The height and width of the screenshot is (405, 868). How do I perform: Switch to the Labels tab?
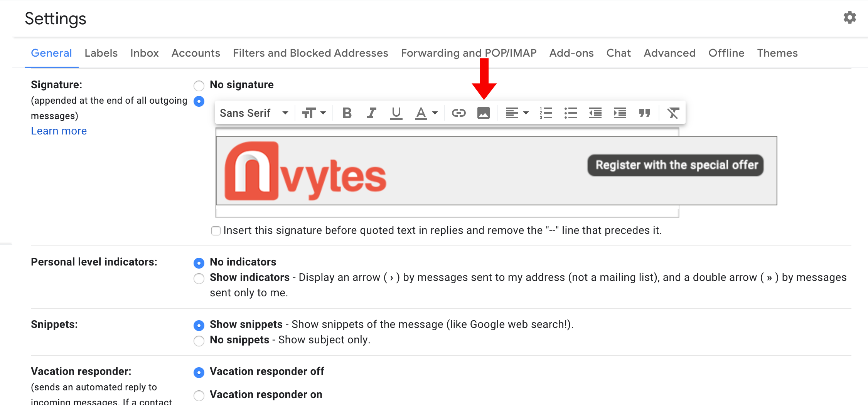[101, 53]
